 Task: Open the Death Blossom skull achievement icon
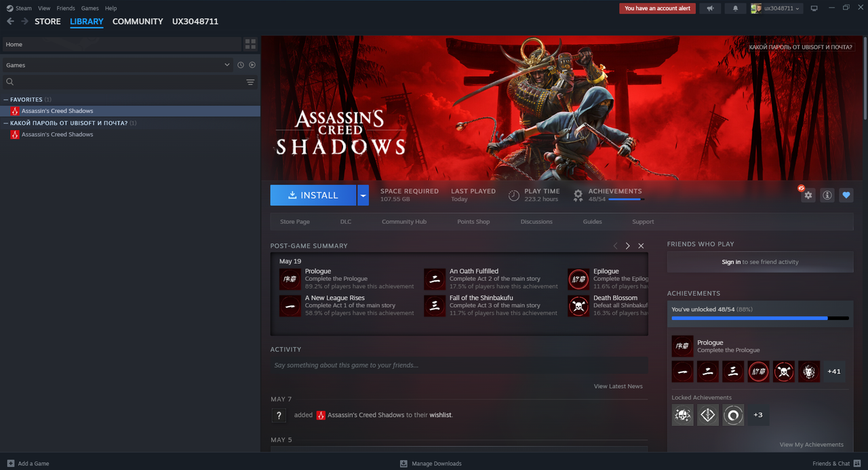click(x=578, y=306)
